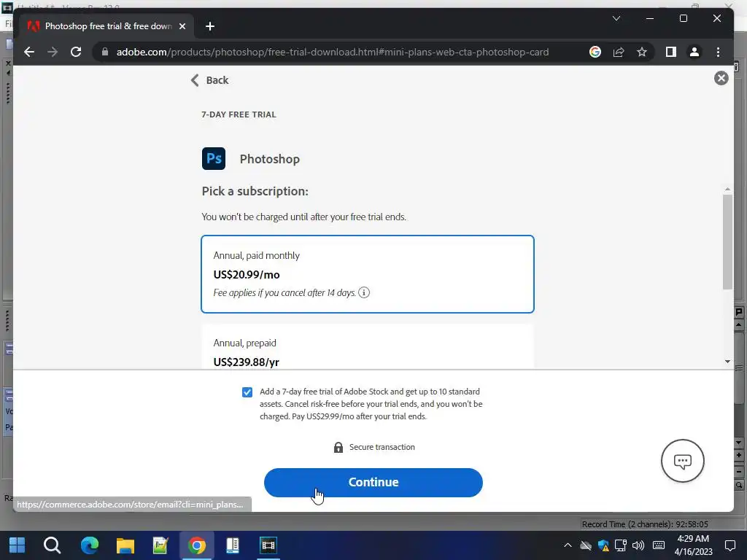This screenshot has height=560, width=747.
Task: Share this page from the address bar
Action: pos(619,52)
